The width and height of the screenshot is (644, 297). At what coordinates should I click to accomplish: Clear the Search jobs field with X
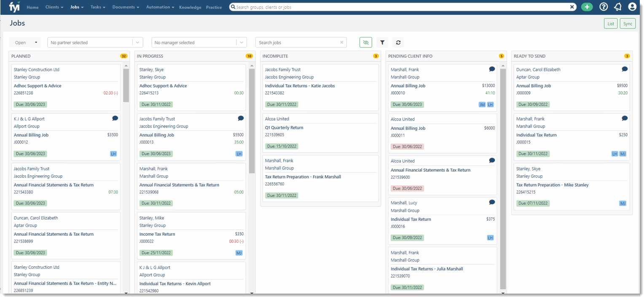pyautogui.click(x=341, y=43)
